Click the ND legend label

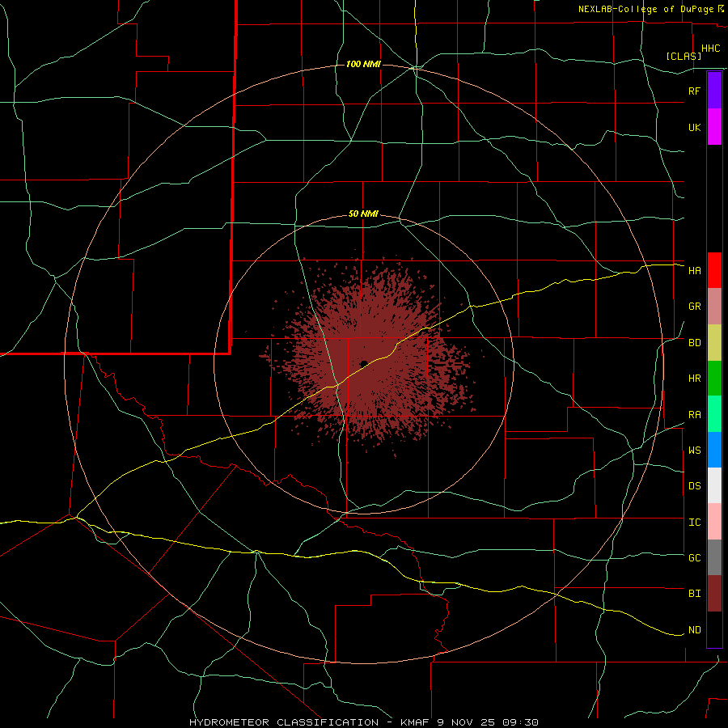coord(694,630)
